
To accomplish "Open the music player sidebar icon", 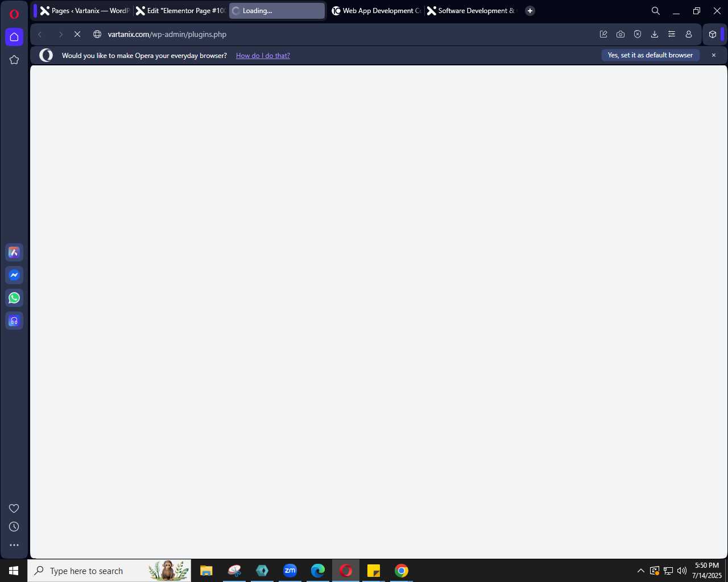I will point(14,321).
